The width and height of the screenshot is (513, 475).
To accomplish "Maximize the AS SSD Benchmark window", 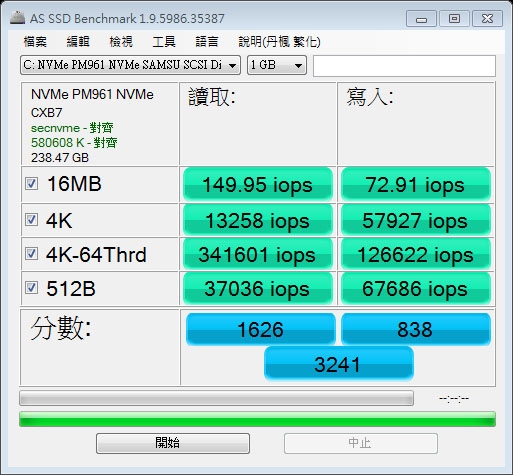I will tap(454, 19).
